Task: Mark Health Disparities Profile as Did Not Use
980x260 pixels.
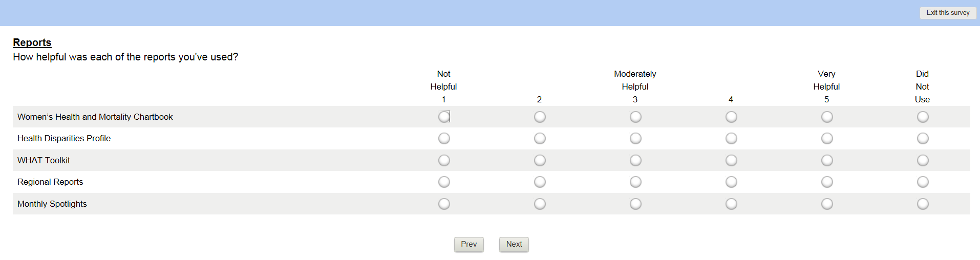Action: point(923,138)
